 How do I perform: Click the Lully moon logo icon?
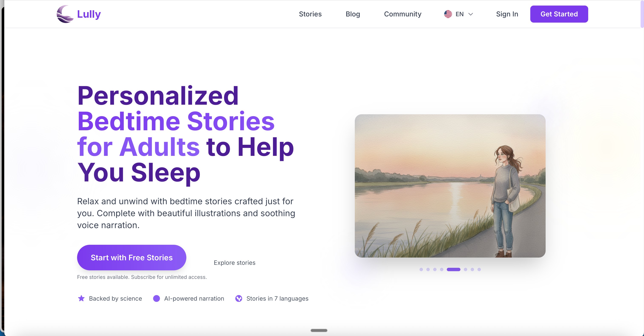pyautogui.click(x=65, y=14)
